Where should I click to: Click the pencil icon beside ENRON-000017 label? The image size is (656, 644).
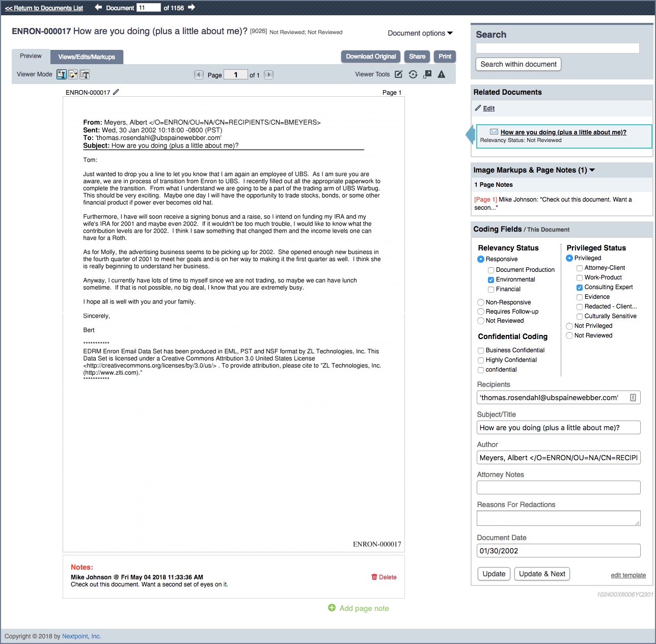coord(116,92)
